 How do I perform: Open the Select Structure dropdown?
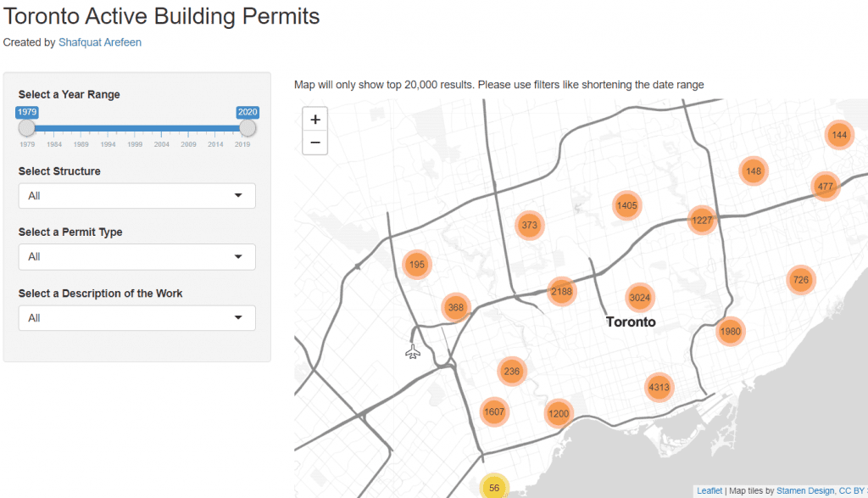coord(136,196)
